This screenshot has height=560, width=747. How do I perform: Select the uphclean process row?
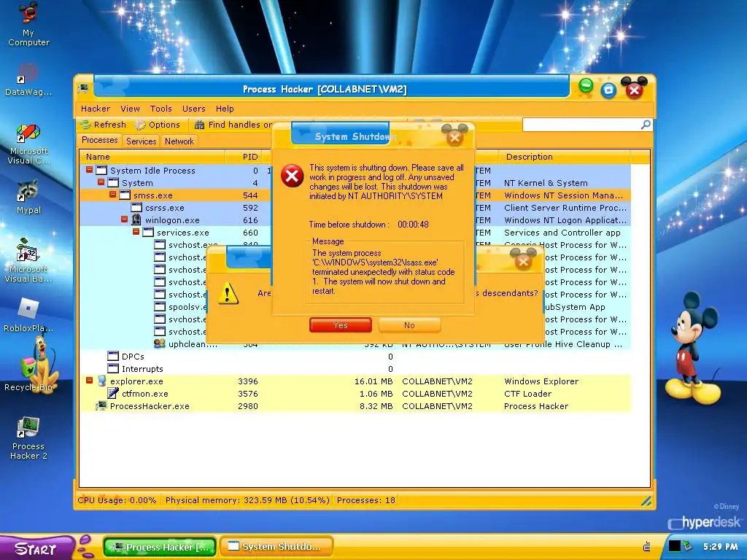(355, 344)
